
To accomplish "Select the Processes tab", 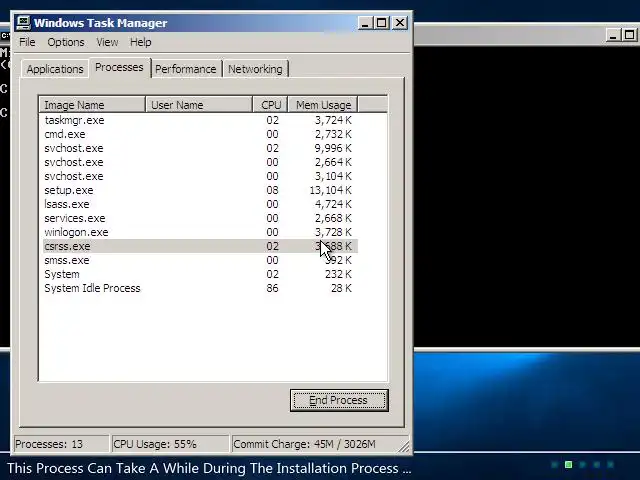I will pyautogui.click(x=119, y=67).
